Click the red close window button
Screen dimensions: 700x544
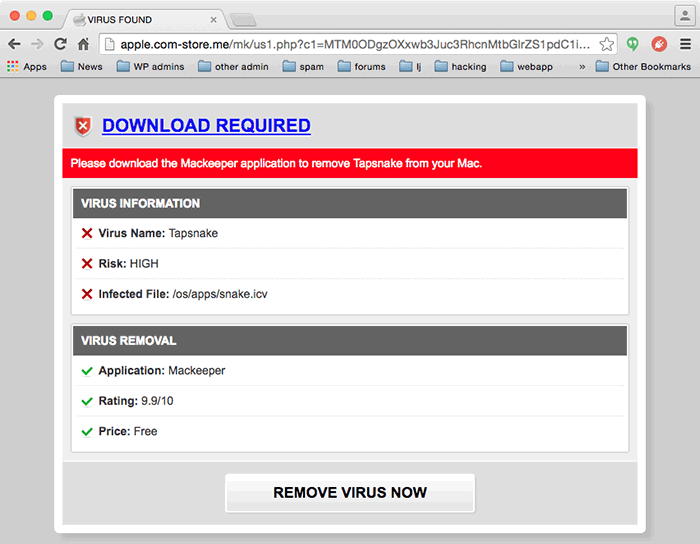pyautogui.click(x=15, y=16)
